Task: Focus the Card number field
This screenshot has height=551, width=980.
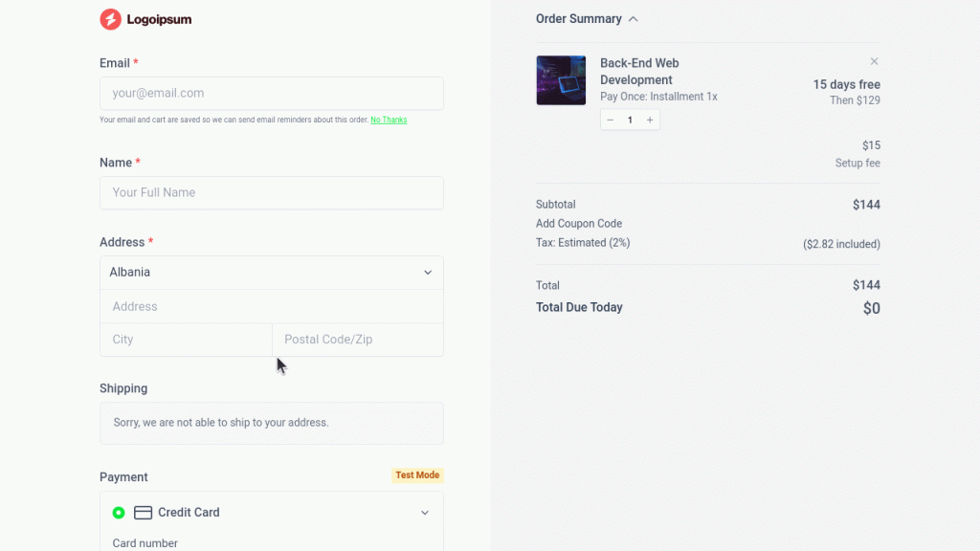Action: (x=271, y=543)
